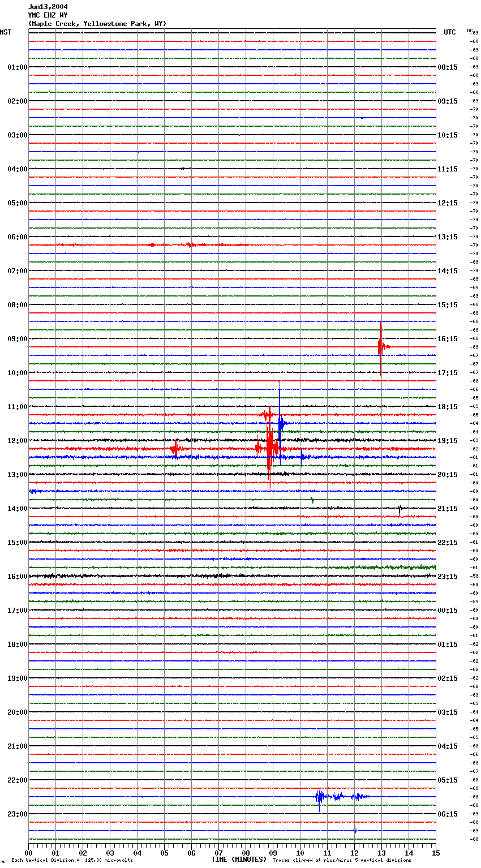Click the Traces clipped at plus/minus 5 note
481x868 pixels.
pos(342,861)
